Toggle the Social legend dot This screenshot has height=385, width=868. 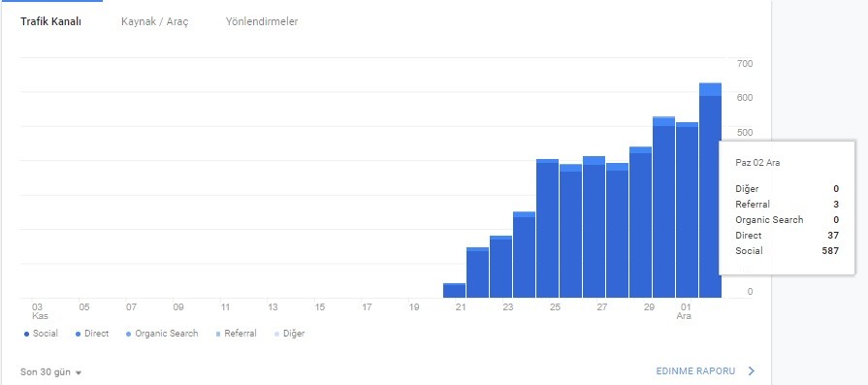pos(26,335)
